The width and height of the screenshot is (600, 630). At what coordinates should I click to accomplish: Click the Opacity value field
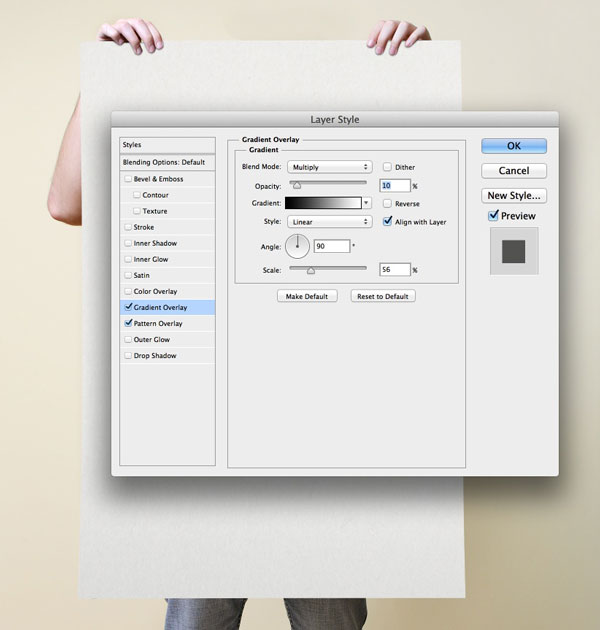point(395,186)
